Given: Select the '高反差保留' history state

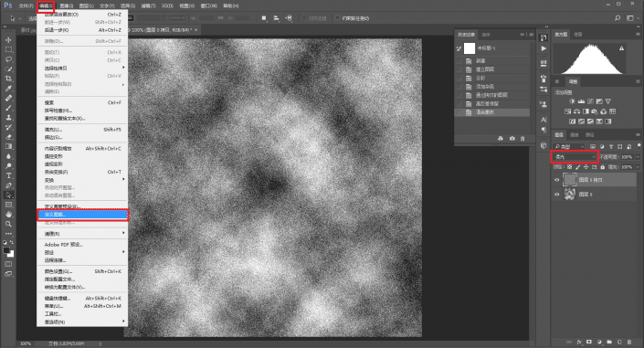Looking at the screenshot, I should (492, 103).
